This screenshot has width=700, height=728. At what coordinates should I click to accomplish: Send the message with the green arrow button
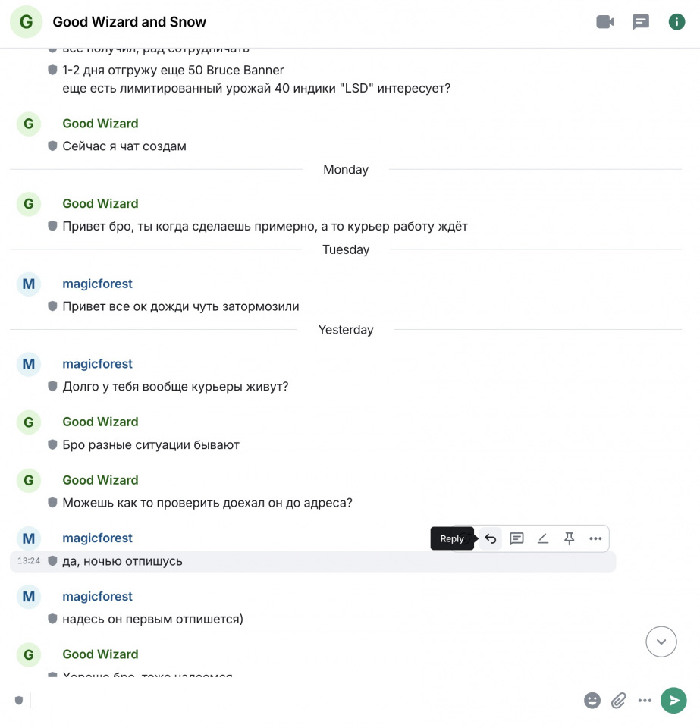673,700
